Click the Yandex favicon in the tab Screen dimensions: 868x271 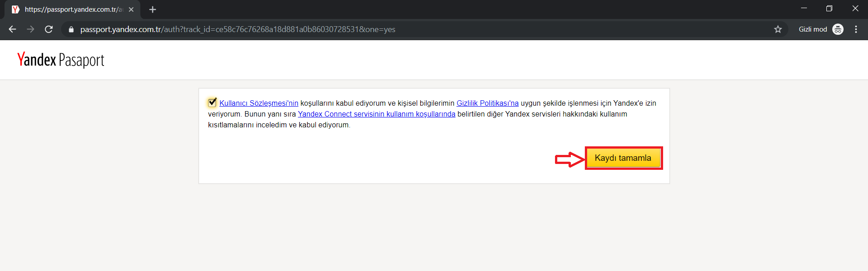point(15,9)
